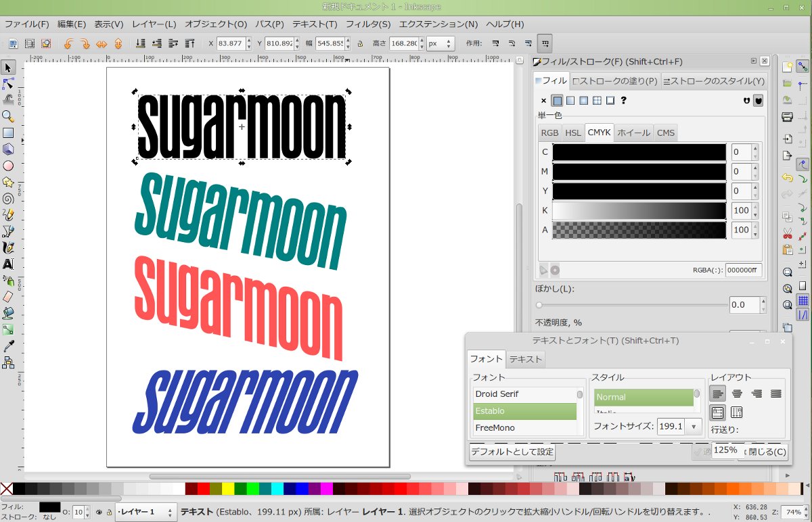
Task: Raise selection to top
Action: 190,44
